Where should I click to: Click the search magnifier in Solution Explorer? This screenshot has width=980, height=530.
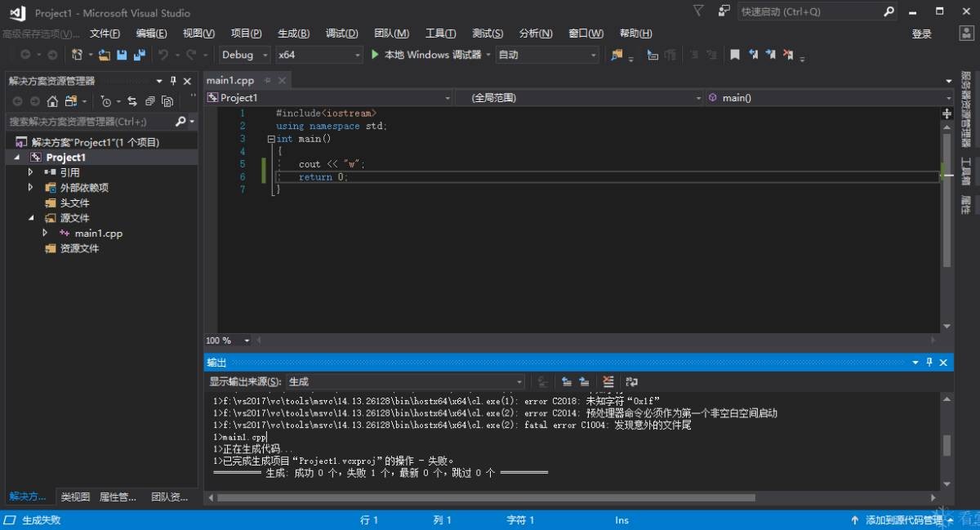[181, 121]
